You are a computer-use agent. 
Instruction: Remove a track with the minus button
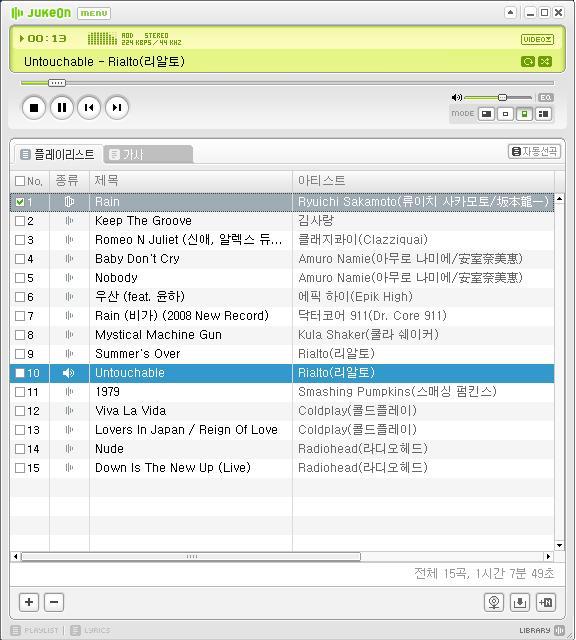54,602
